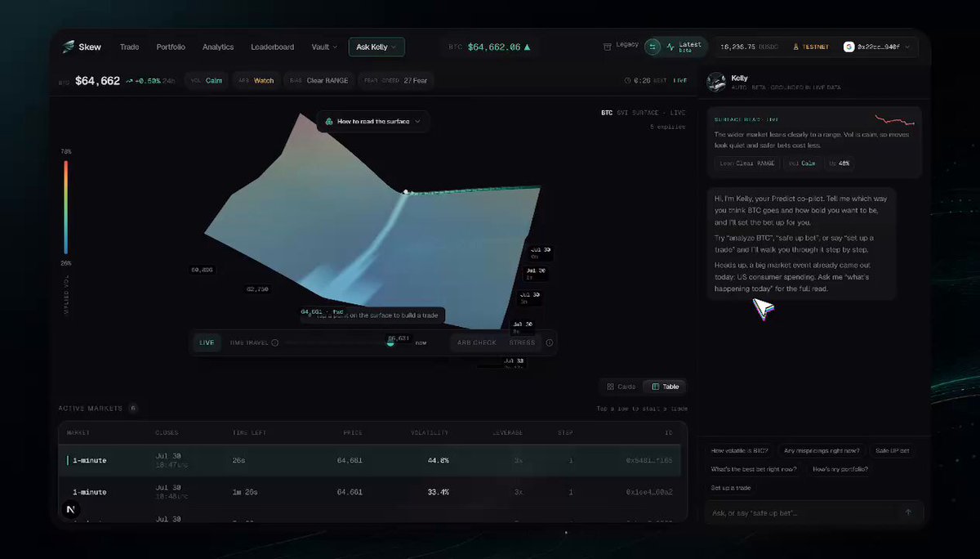Open the wallet address account dropdown

click(878, 47)
